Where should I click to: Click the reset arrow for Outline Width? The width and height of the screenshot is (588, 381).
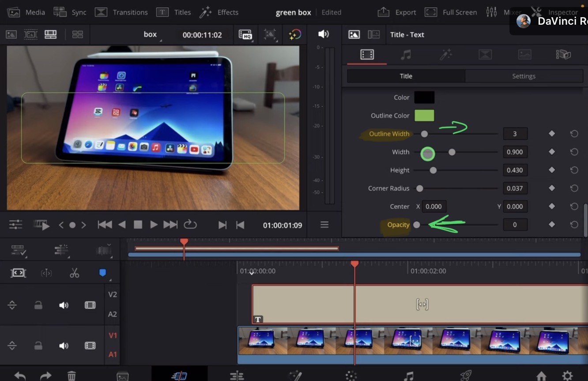(574, 134)
